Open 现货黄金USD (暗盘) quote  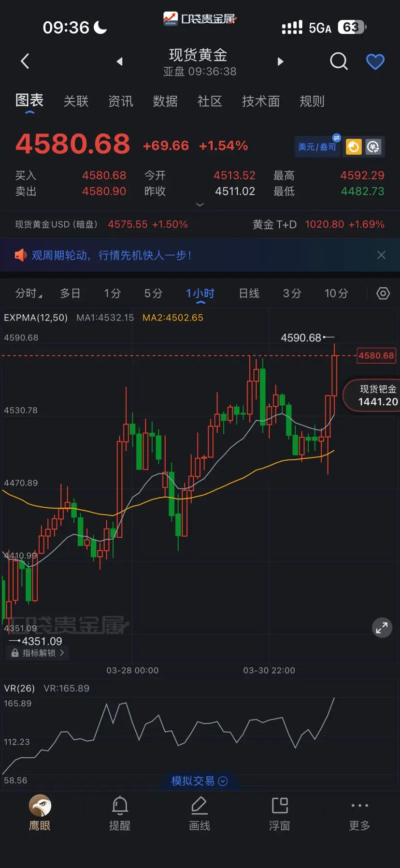(101, 224)
